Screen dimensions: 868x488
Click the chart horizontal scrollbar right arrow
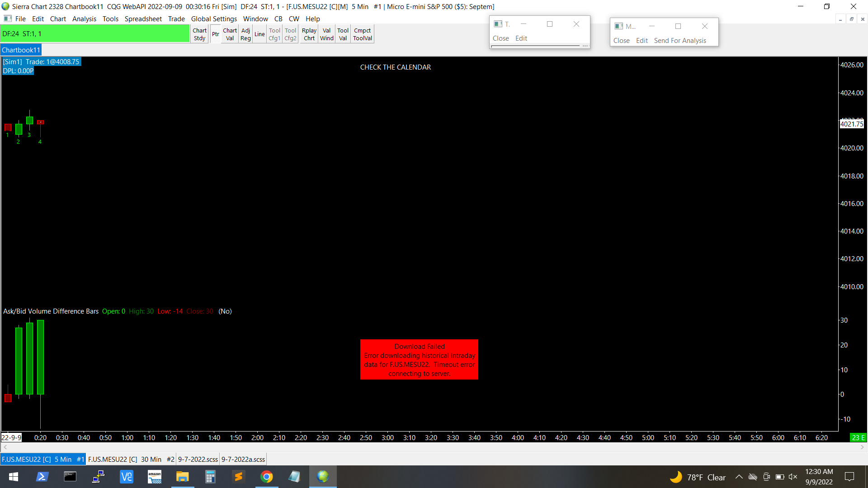[862, 447]
